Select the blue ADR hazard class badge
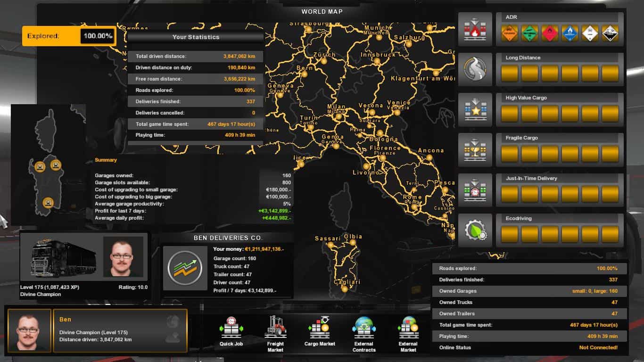Image resolution: width=644 pixels, height=362 pixels. tap(570, 33)
